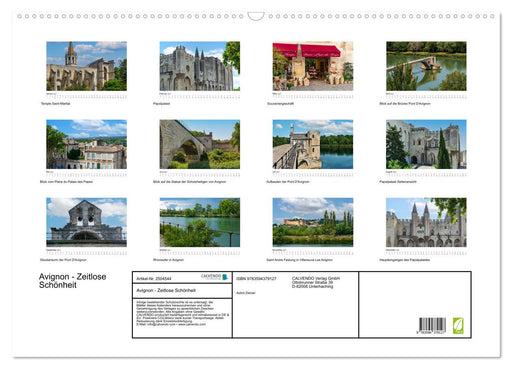Select the Glockenturm bell tower photo
The height and width of the screenshot is (369, 512).
[86, 222]
